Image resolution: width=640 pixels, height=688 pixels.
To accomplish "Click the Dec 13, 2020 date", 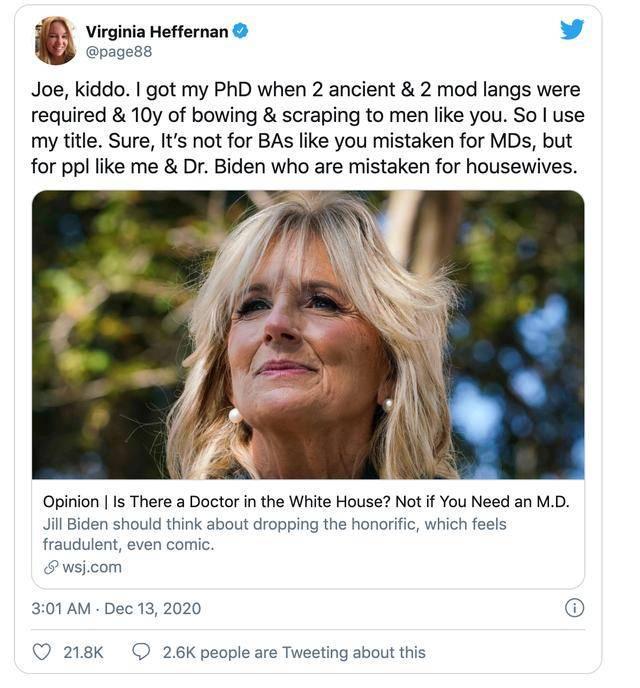I will click(152, 608).
